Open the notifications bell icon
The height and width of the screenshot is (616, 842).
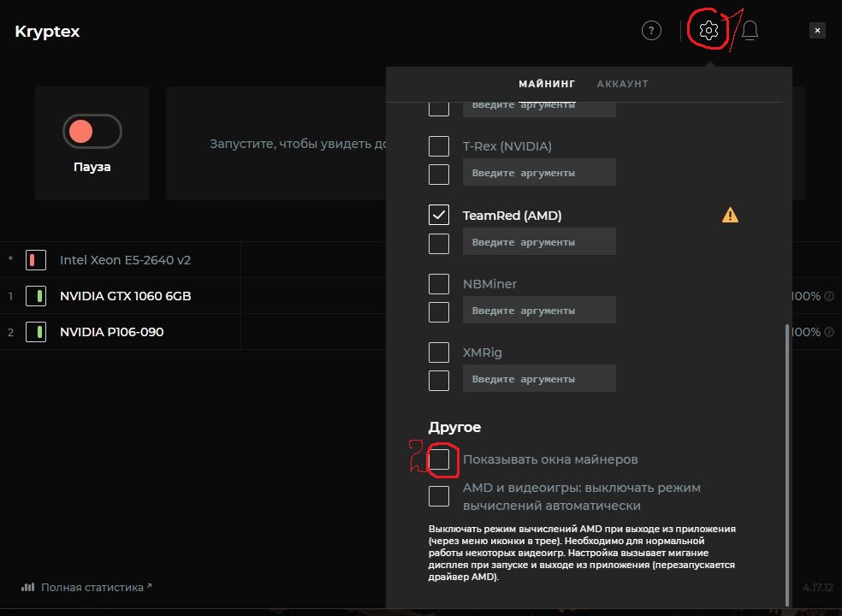750,31
